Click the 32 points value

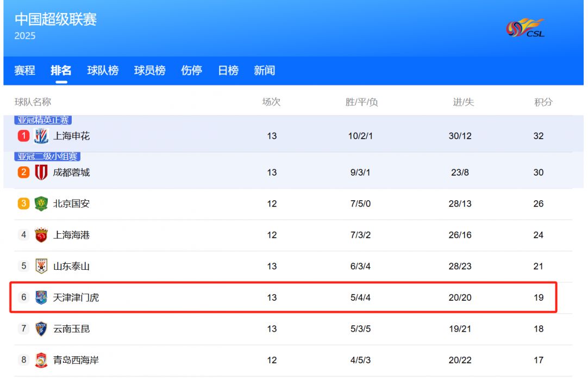[x=539, y=136]
